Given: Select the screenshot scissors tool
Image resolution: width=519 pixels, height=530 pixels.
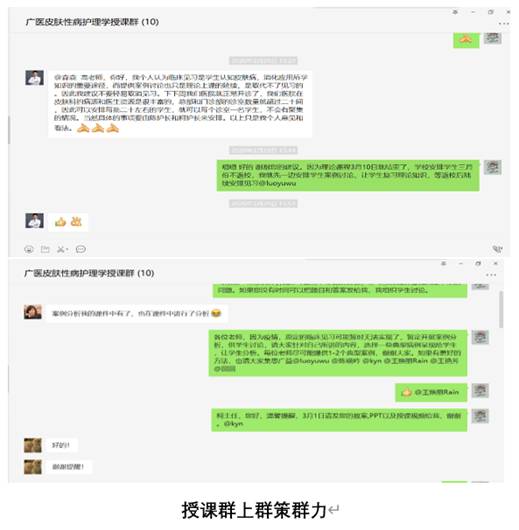Looking at the screenshot, I should pyautogui.click(x=61, y=249).
